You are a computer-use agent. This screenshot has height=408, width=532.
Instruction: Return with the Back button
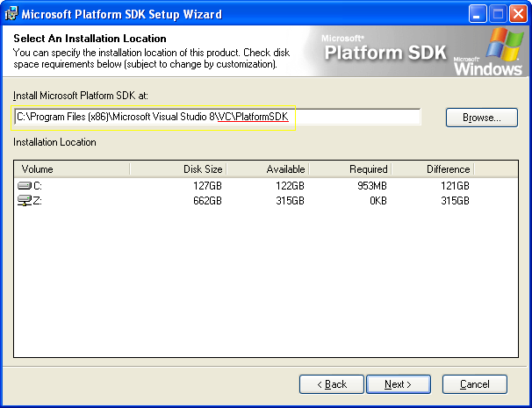point(332,384)
